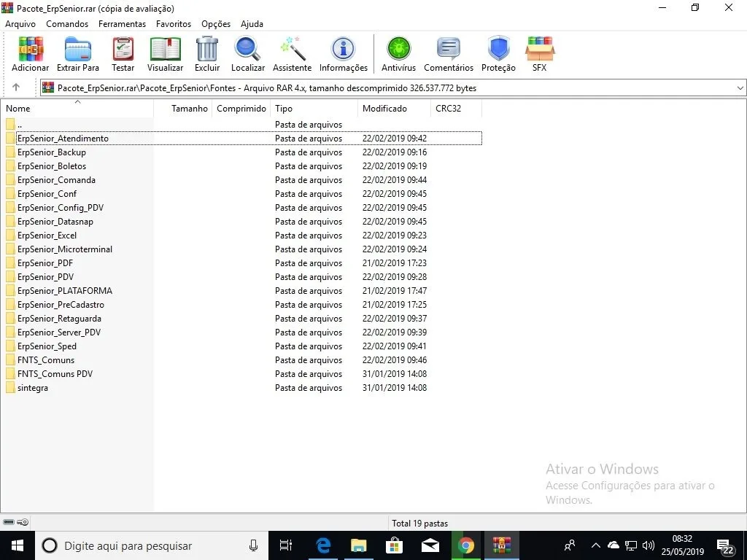Click the disk drive icon in status bar
Viewport: 747px width, 560px height.
click(9, 522)
